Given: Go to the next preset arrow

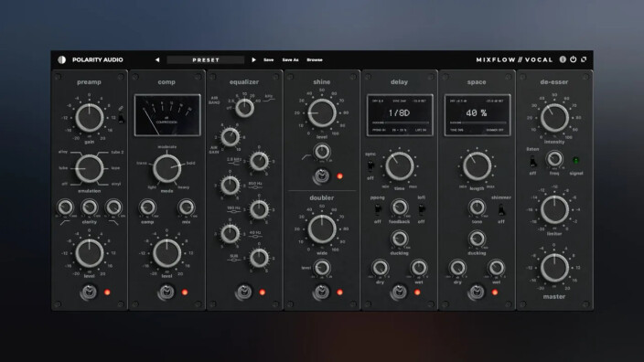Looking at the screenshot, I should pos(253,60).
